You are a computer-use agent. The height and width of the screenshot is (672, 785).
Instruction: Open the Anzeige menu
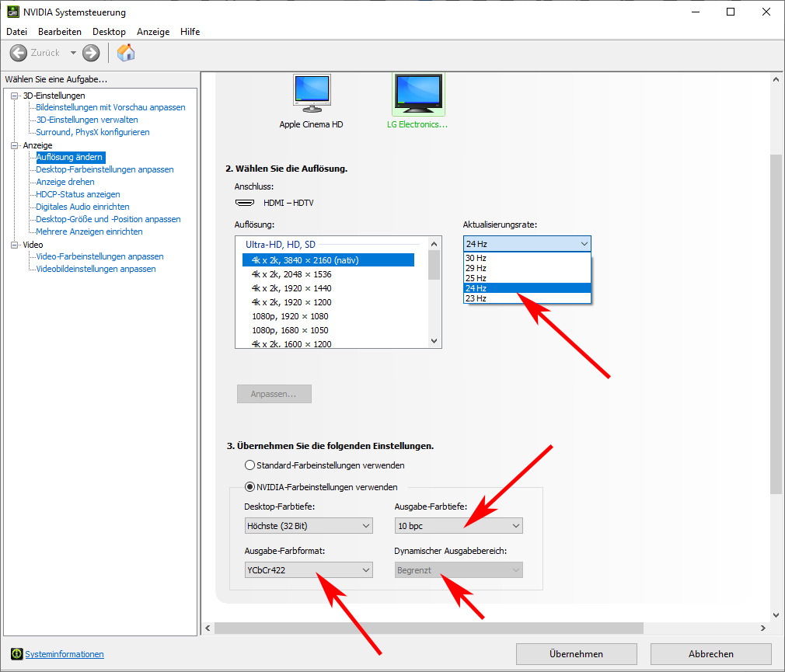pyautogui.click(x=152, y=32)
